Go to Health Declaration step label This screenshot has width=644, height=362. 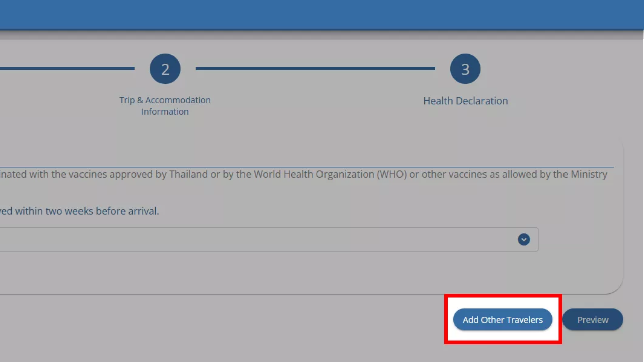tap(465, 101)
